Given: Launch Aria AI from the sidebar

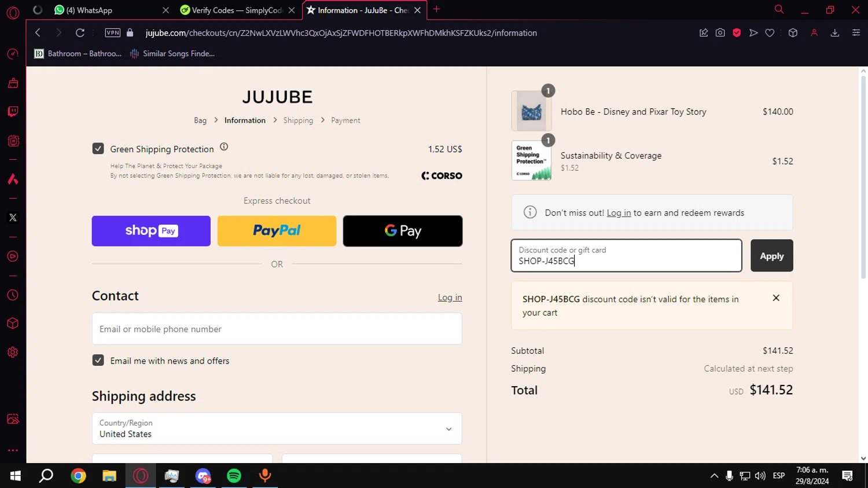Looking at the screenshot, I should pyautogui.click(x=13, y=179).
